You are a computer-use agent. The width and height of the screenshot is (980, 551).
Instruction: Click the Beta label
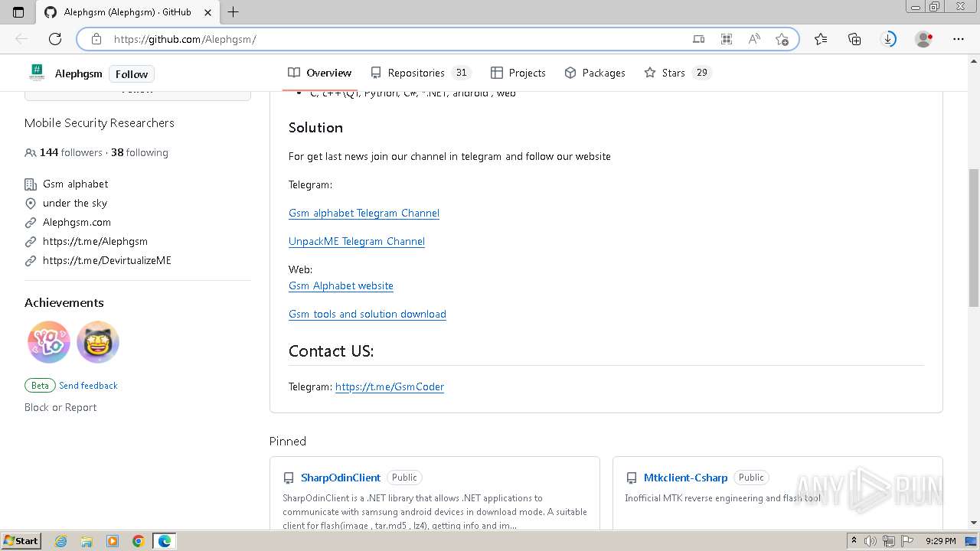[40, 386]
